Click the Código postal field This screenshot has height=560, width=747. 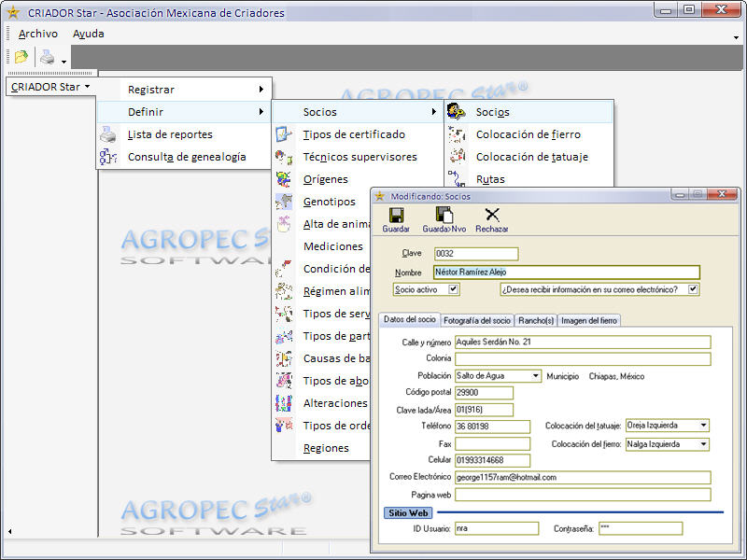484,392
